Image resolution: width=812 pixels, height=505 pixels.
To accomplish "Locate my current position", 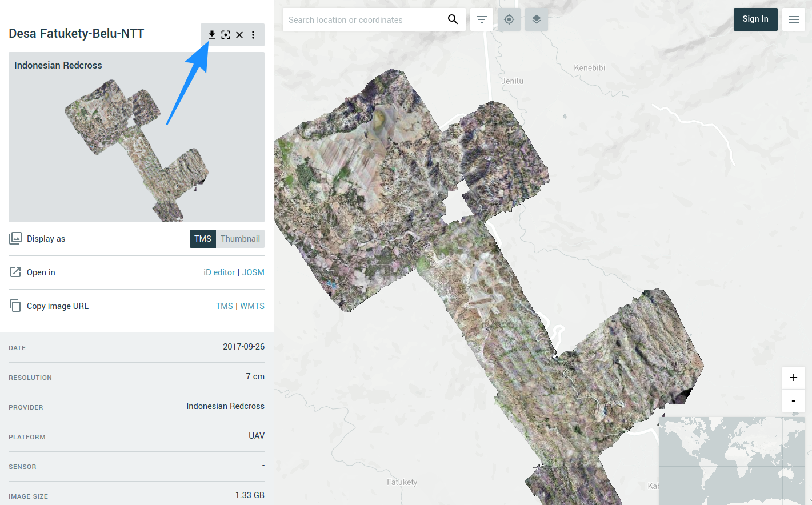I will pyautogui.click(x=509, y=19).
